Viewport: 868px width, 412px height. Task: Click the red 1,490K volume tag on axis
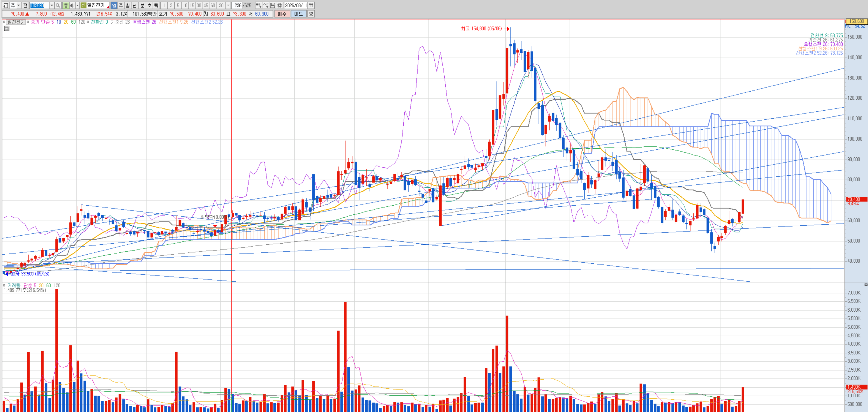point(857,387)
